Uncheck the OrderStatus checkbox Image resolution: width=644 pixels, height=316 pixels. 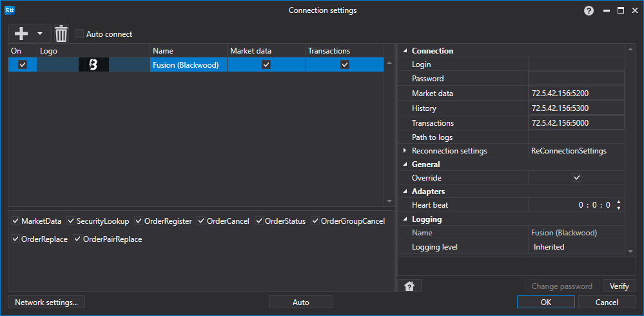(259, 221)
